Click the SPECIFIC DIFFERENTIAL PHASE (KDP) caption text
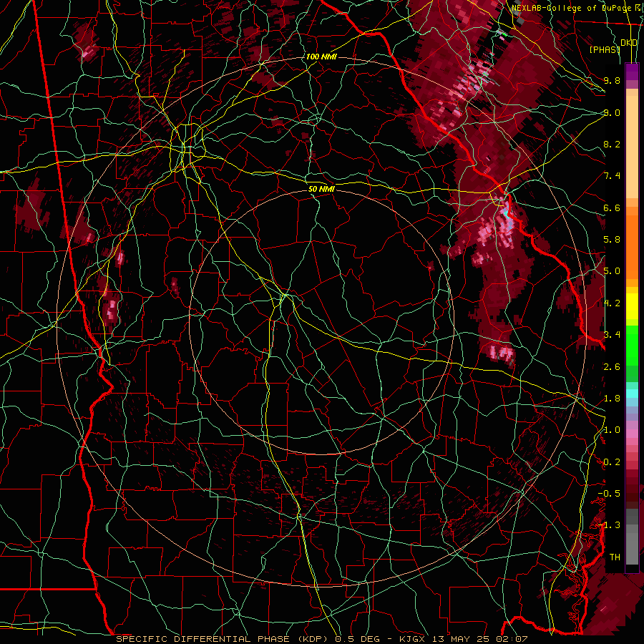The height and width of the screenshot is (644, 644). point(221,639)
